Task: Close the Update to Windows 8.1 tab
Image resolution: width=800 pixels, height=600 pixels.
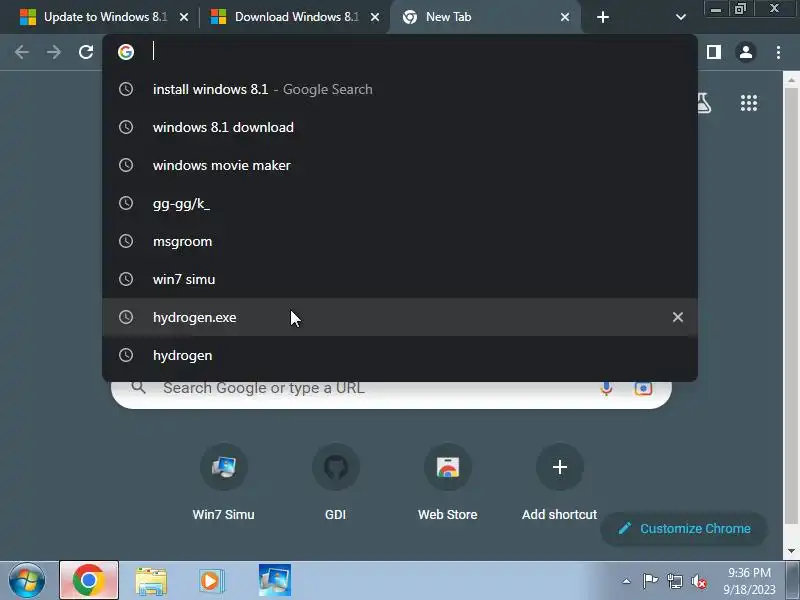Action: pyautogui.click(x=184, y=17)
